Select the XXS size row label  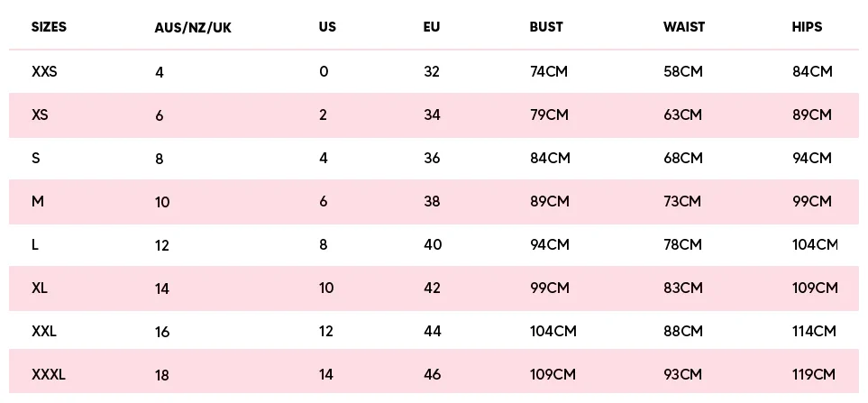coord(44,71)
